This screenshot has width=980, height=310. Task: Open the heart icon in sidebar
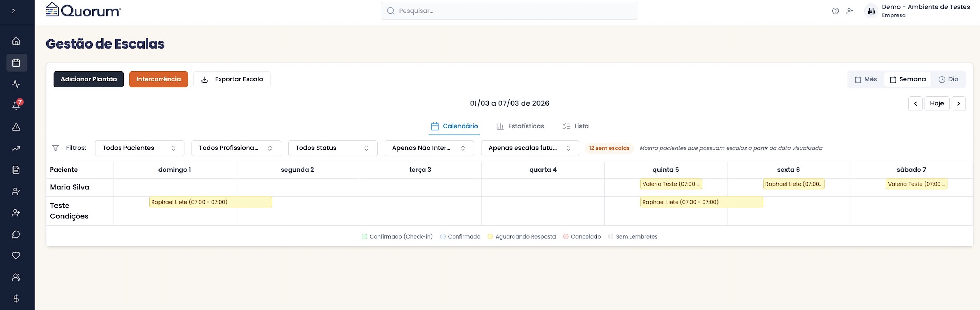(16, 256)
